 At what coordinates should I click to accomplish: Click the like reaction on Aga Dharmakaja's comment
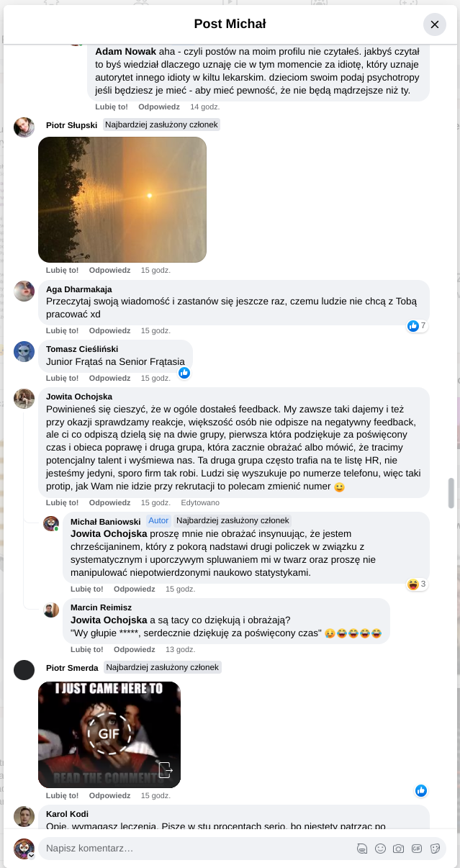click(x=413, y=326)
